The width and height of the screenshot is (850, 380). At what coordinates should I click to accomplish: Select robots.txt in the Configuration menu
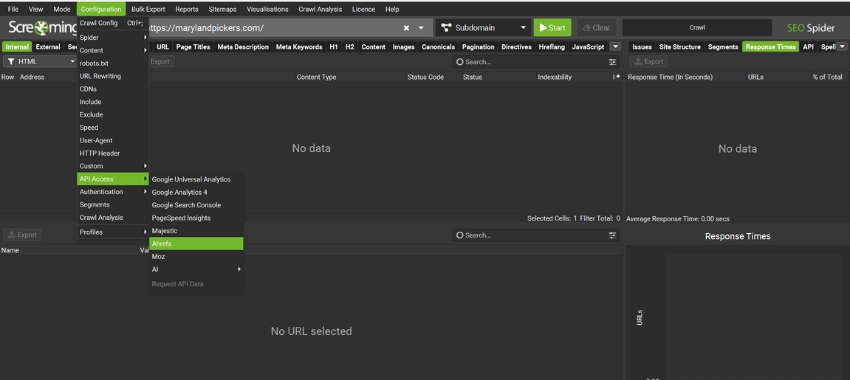(x=113, y=63)
